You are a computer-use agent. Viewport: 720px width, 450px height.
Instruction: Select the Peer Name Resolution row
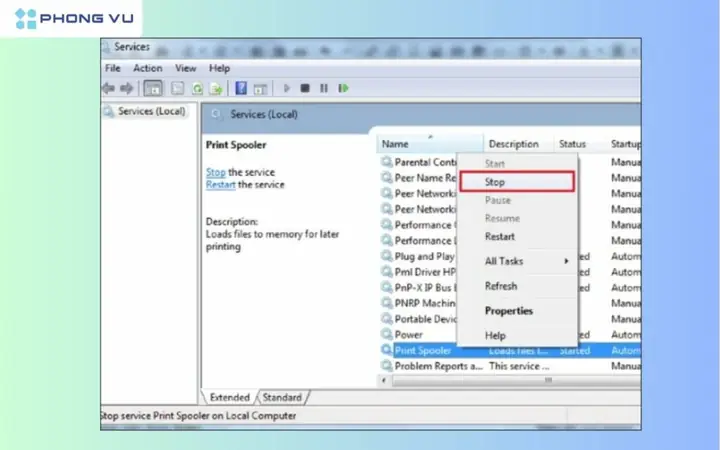coord(510,178)
